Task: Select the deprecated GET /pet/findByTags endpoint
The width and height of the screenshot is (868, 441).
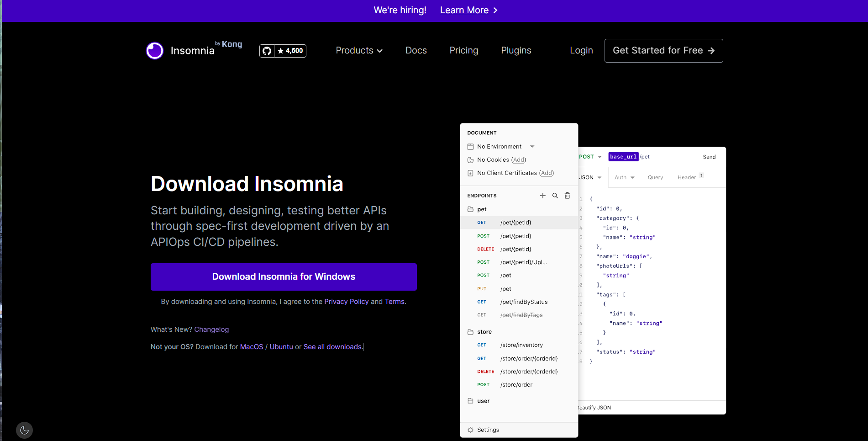Action: tap(519, 315)
